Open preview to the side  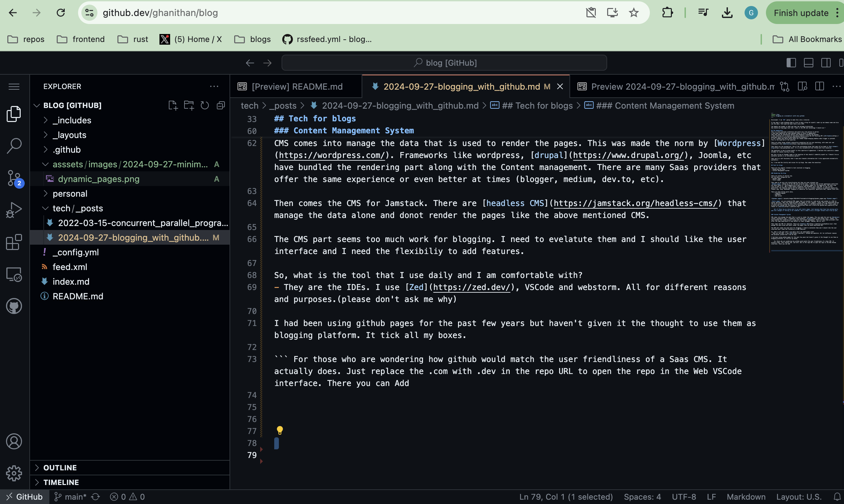803,87
